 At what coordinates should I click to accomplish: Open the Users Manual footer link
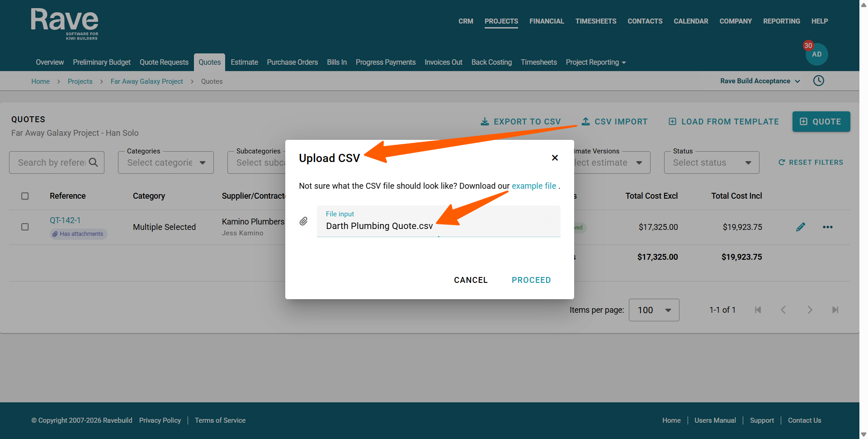[x=715, y=420]
